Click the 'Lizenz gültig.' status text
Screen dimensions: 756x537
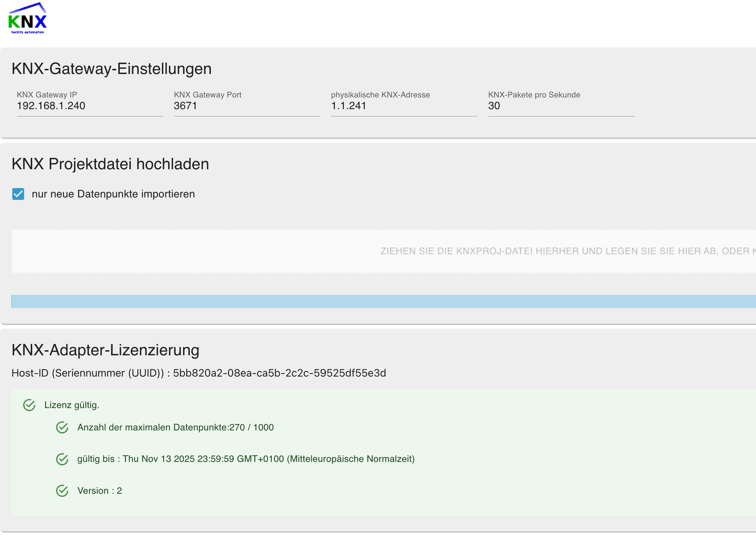tap(72, 405)
